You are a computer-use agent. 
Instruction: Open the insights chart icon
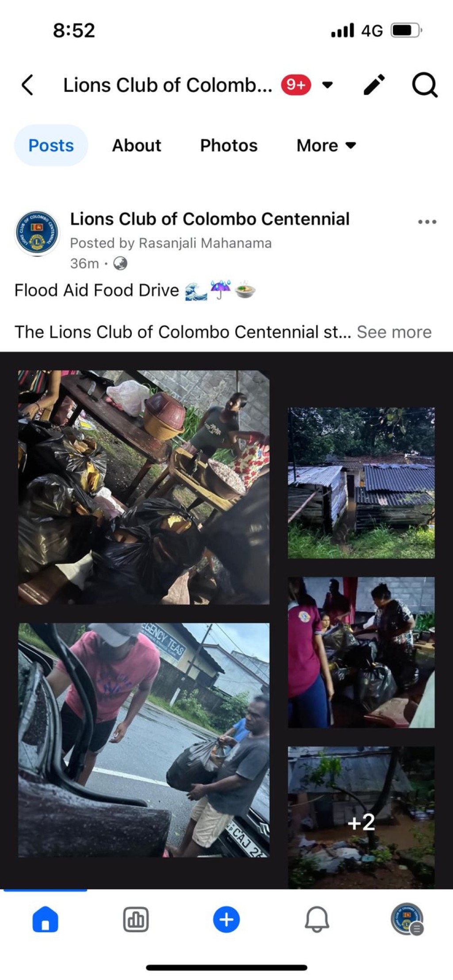(x=136, y=919)
